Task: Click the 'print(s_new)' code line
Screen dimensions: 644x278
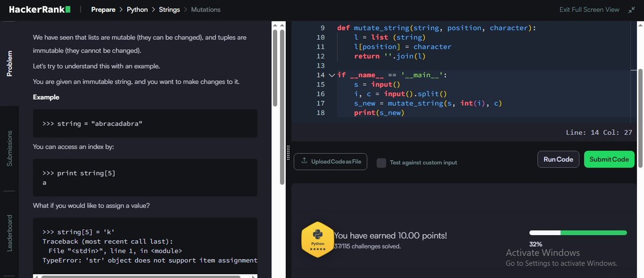Action: tap(379, 113)
